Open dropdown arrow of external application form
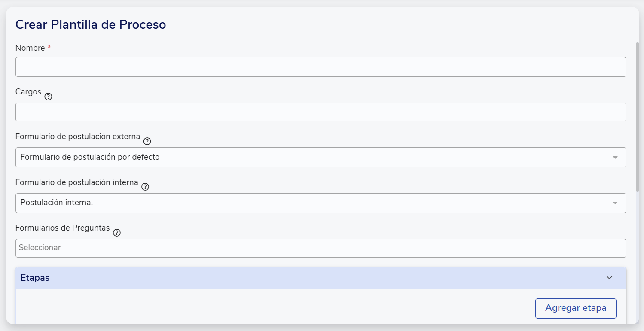 pyautogui.click(x=615, y=158)
